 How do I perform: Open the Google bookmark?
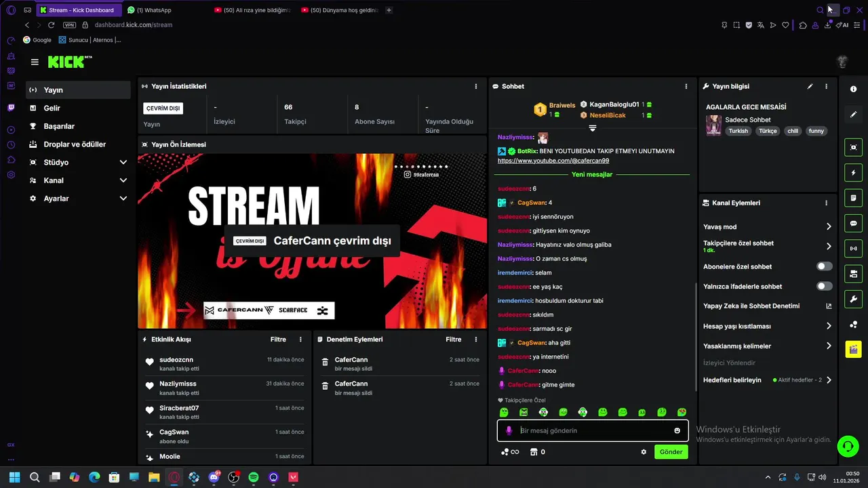[37, 40]
